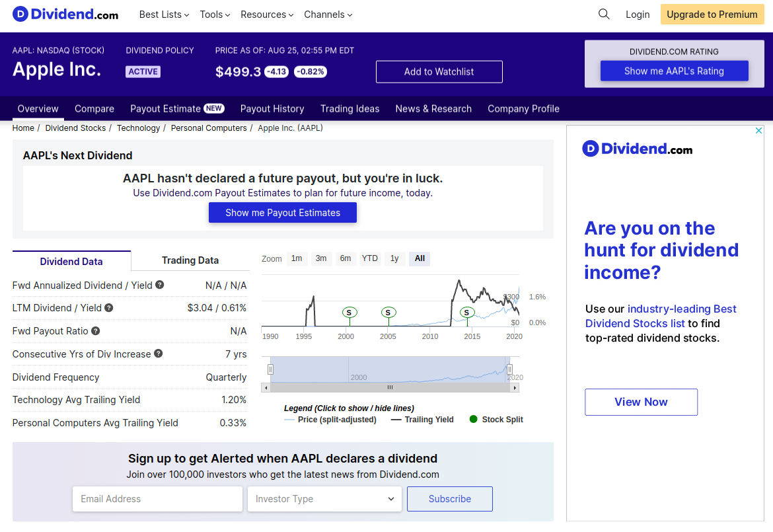Click left handle of chart range navigator
Screen dimensions: 773x532
tap(271, 369)
